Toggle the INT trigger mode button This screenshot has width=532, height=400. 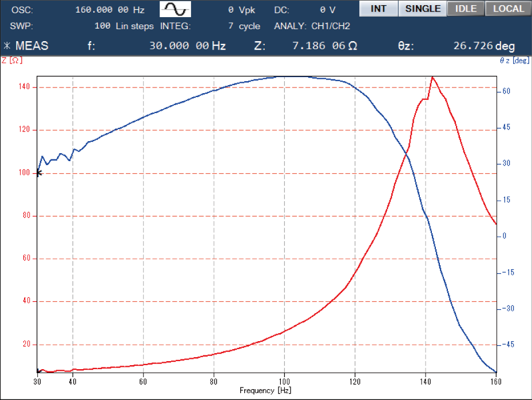378,9
